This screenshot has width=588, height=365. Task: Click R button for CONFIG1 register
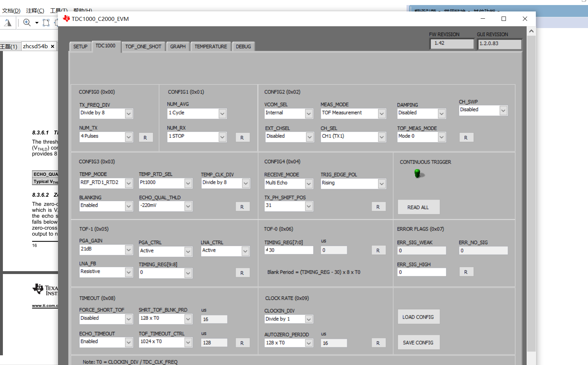242,137
